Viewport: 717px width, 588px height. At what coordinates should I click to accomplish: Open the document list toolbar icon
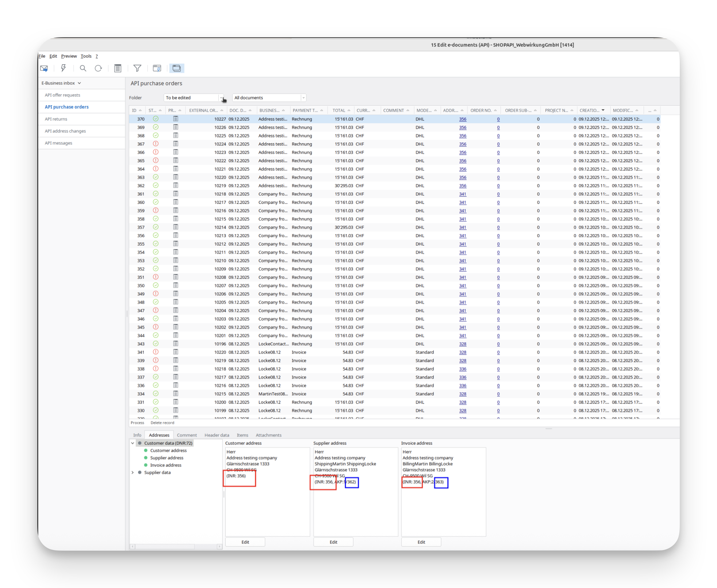118,68
